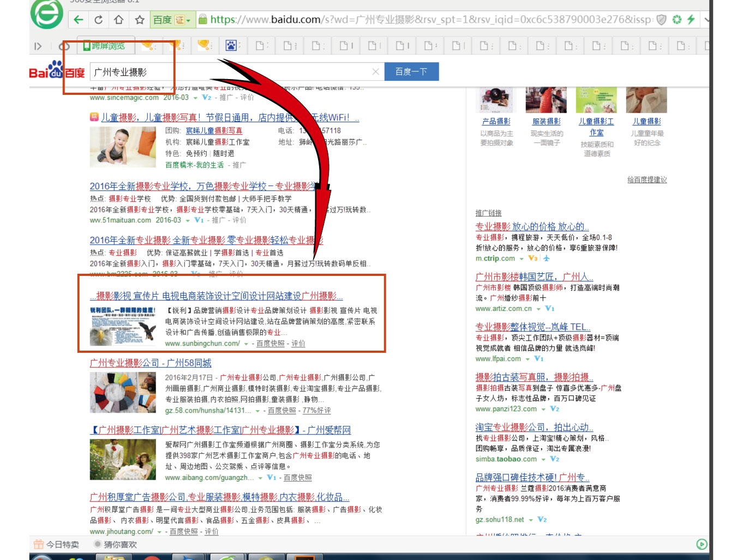Expand arrow next to gz.58.com/hunsha

coord(257,411)
